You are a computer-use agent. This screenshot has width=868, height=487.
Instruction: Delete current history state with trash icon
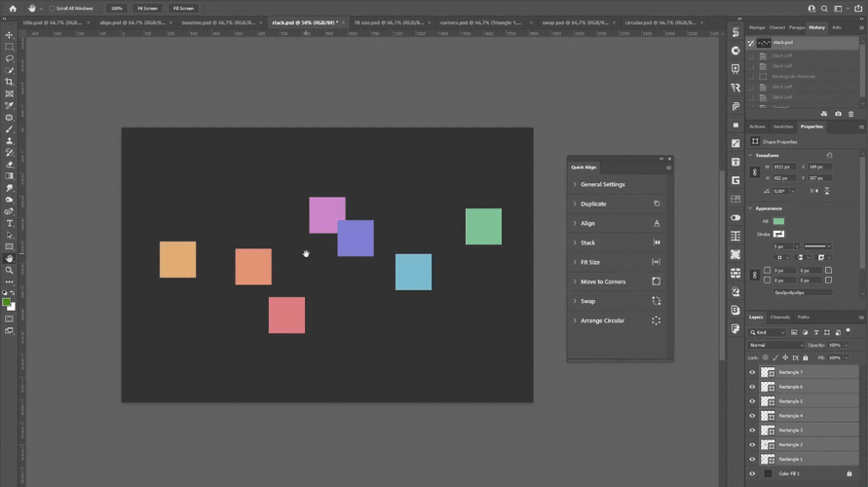click(850, 114)
